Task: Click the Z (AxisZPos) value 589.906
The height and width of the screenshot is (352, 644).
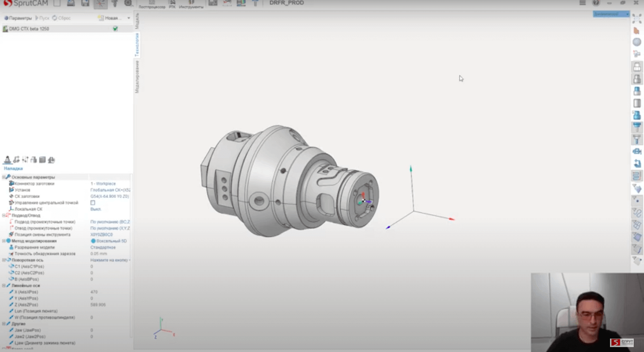Action: pyautogui.click(x=98, y=305)
